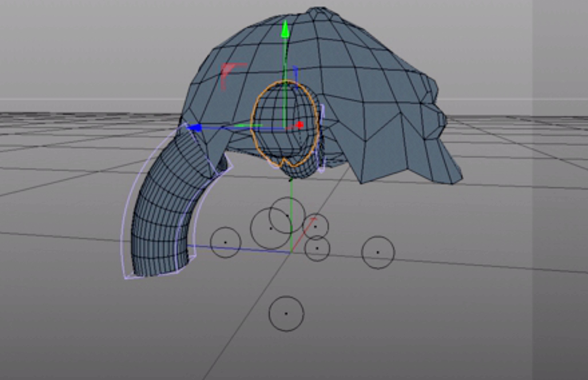Click the red X-axis handle dot

[300, 125]
